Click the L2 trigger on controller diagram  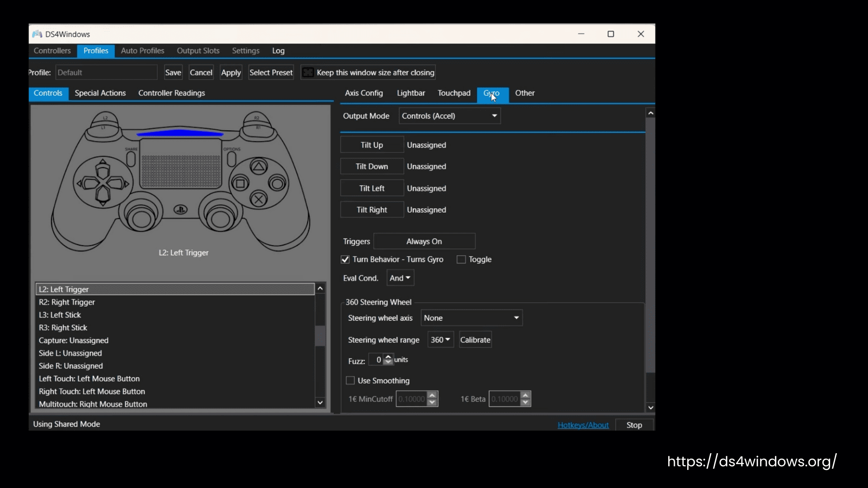[105, 118]
